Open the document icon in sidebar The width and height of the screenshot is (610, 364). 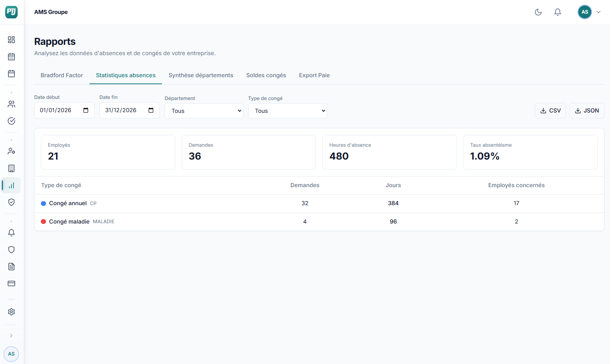click(x=11, y=267)
